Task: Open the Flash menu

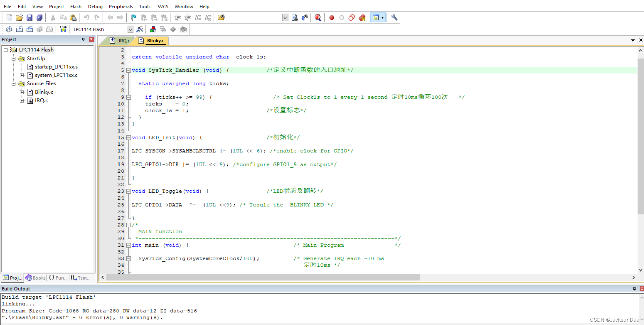Action: pos(76,6)
